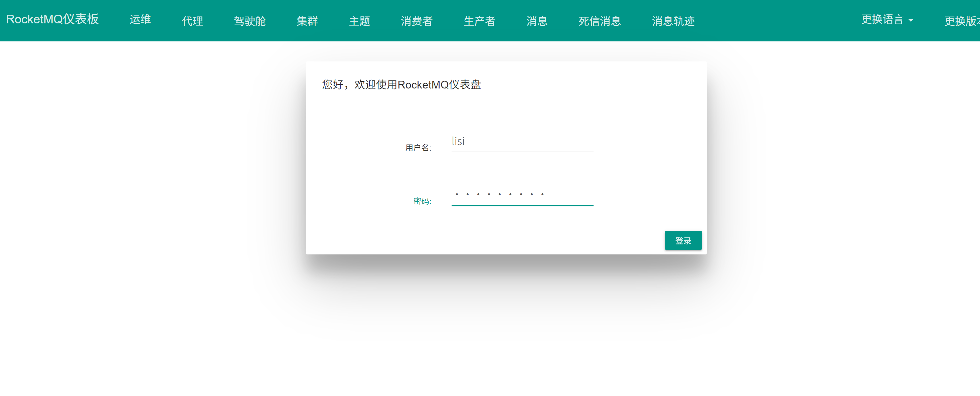The height and width of the screenshot is (396, 980).
Task: Open the 死信消息 page
Action: (x=600, y=21)
